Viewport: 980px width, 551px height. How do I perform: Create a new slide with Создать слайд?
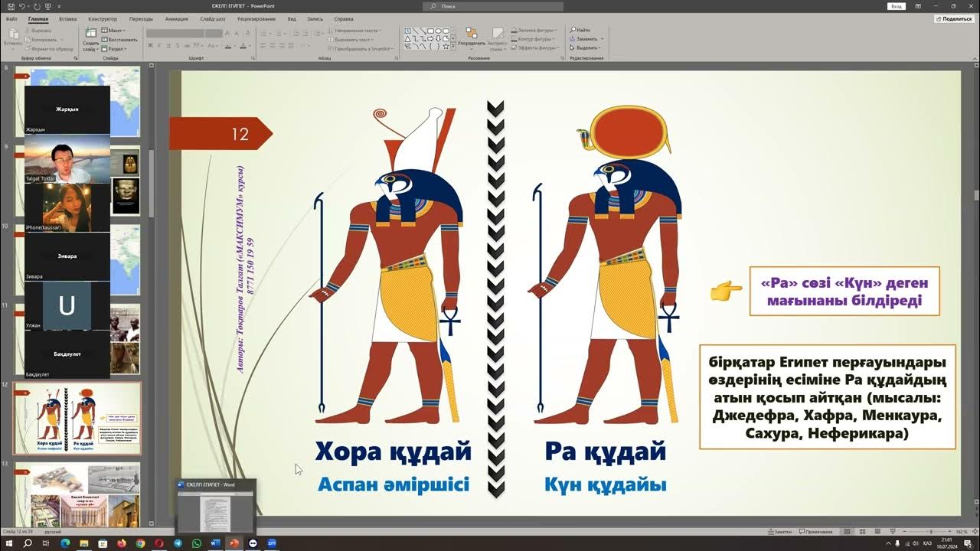pyautogui.click(x=90, y=38)
